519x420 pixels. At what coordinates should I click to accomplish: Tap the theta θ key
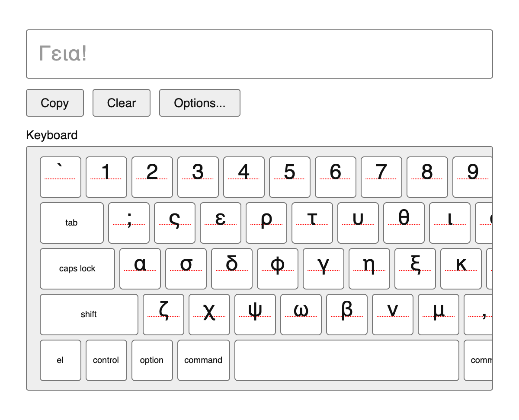[x=404, y=223]
